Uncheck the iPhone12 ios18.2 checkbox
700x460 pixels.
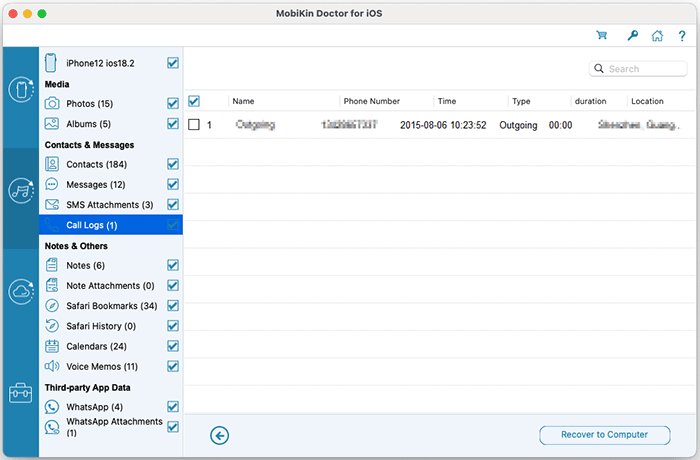pos(173,63)
